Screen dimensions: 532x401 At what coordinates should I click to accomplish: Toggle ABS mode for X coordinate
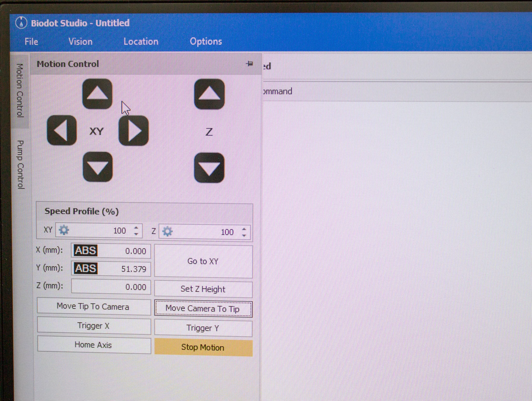(x=85, y=251)
